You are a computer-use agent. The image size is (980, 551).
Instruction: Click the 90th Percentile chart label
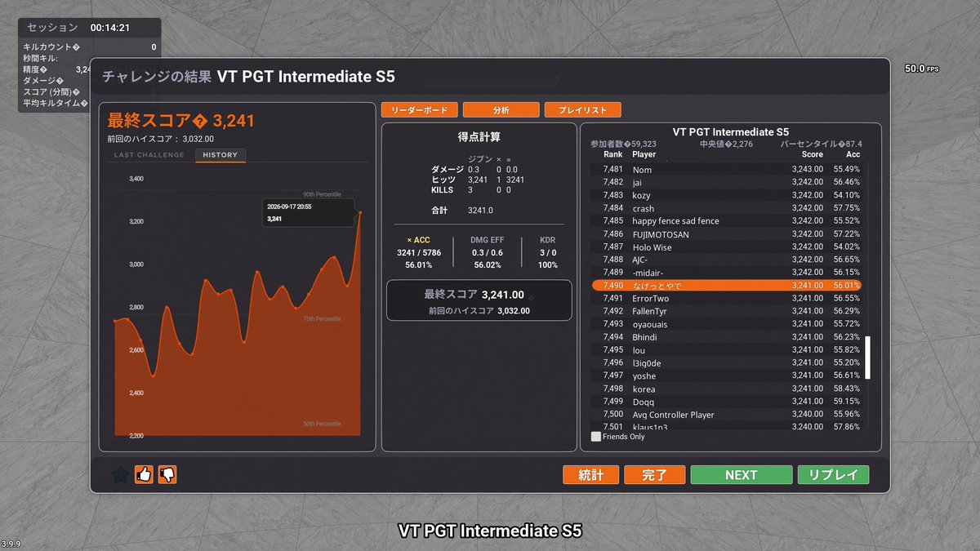coord(322,195)
